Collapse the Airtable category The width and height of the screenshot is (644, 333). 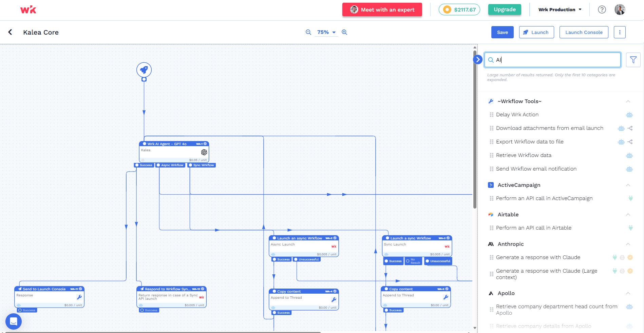(x=628, y=215)
